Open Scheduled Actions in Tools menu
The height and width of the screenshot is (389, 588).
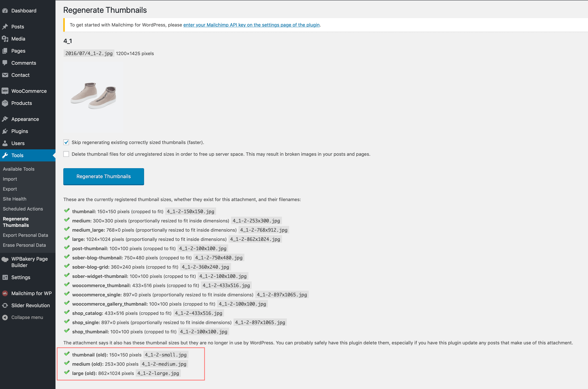23,209
